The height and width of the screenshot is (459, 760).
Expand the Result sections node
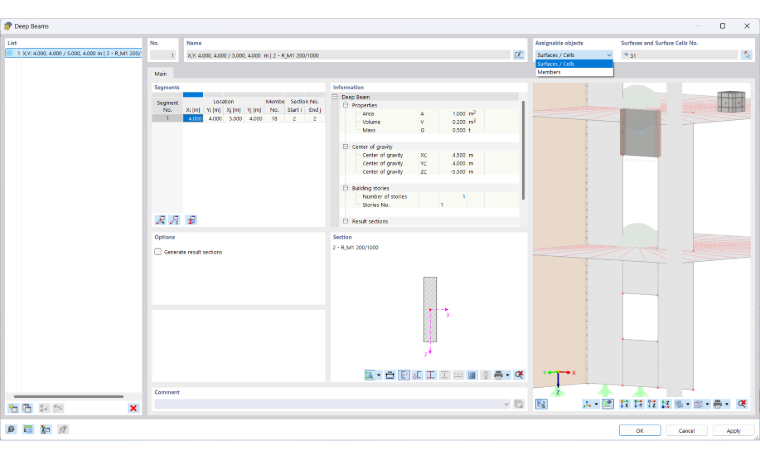point(346,221)
